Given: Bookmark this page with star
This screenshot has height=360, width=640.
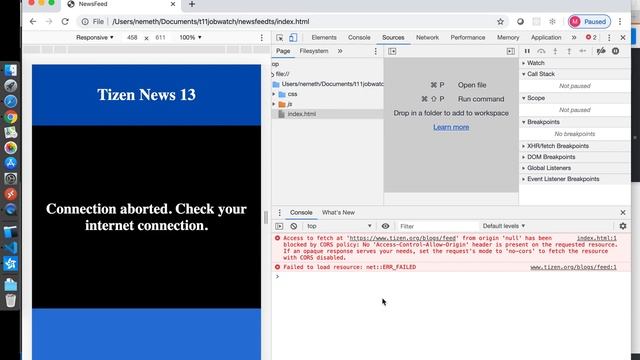Looking at the screenshot, I should 500,22.
